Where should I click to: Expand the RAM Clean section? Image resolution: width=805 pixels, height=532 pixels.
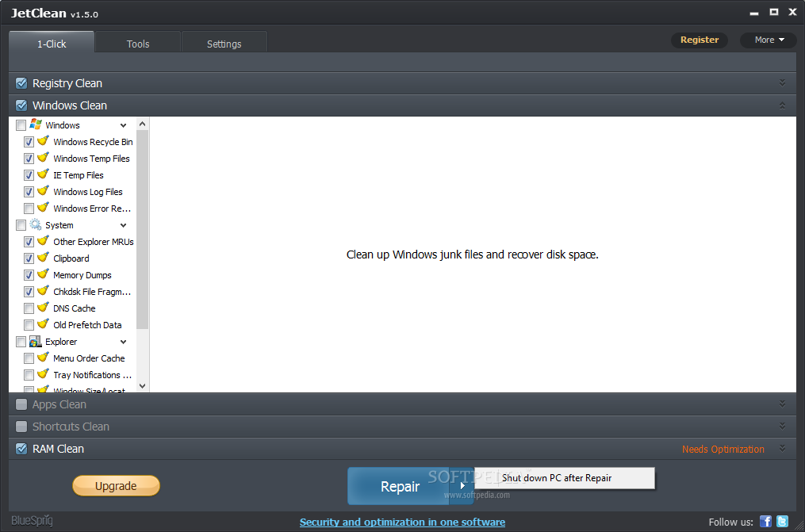click(782, 448)
